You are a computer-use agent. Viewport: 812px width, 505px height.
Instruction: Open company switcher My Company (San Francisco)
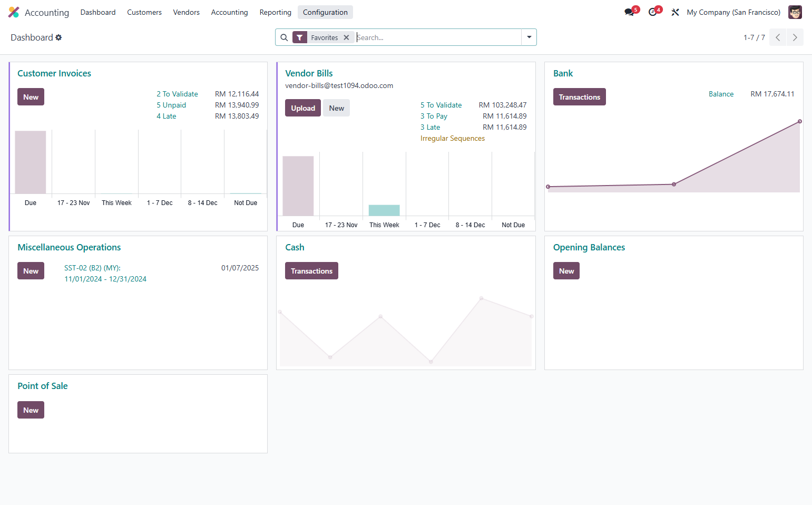733,12
